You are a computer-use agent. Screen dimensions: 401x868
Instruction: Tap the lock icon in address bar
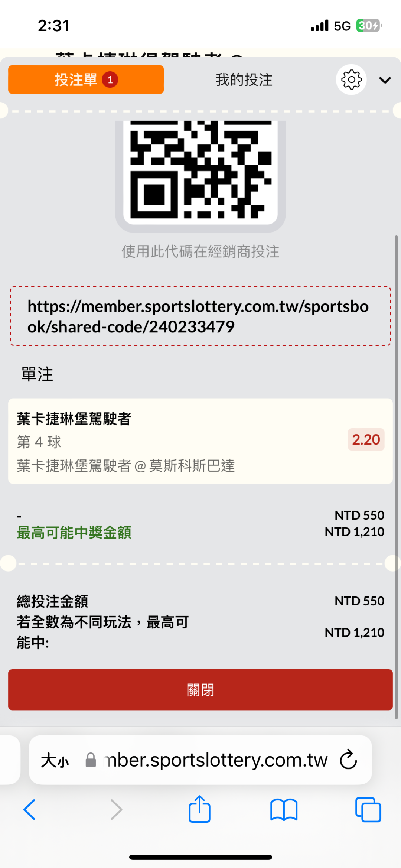91,760
